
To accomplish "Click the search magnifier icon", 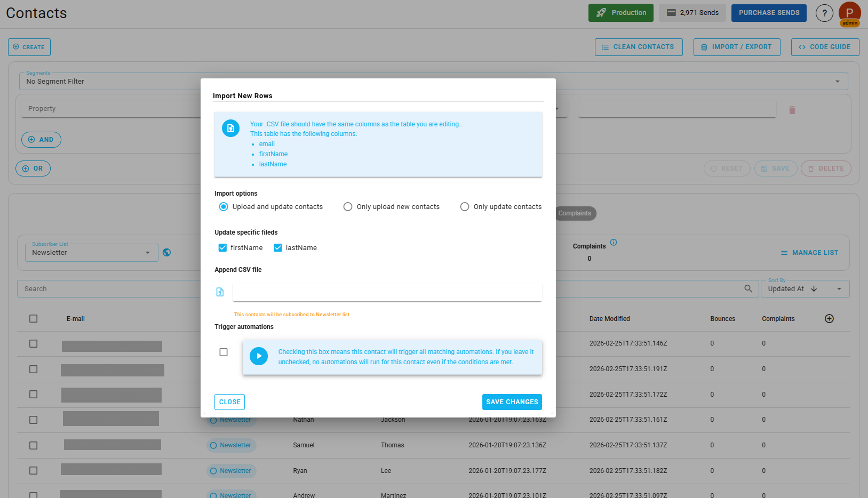I will pyautogui.click(x=748, y=288).
